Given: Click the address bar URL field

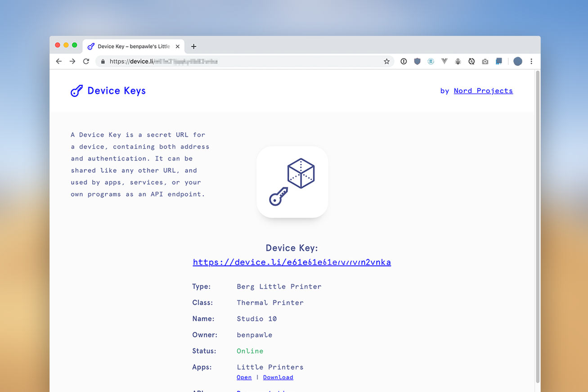Looking at the screenshot, I should 244,61.
